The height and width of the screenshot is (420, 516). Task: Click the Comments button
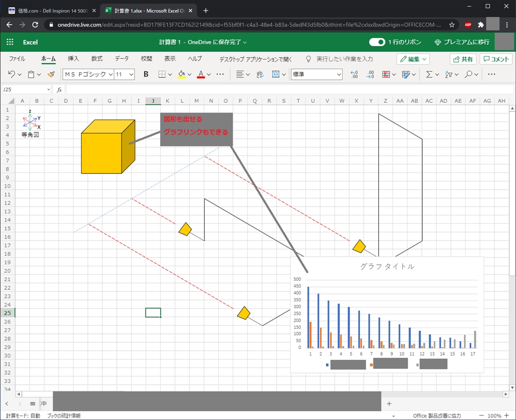point(496,59)
